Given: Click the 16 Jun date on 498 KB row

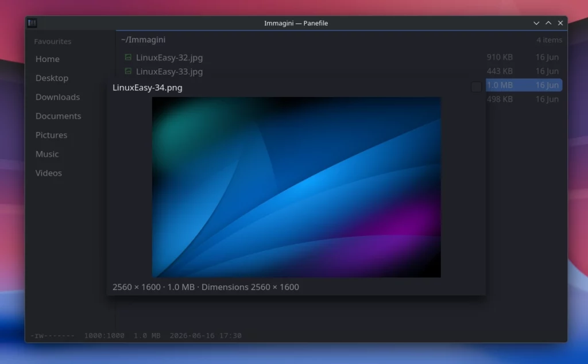Looking at the screenshot, I should click(x=547, y=99).
